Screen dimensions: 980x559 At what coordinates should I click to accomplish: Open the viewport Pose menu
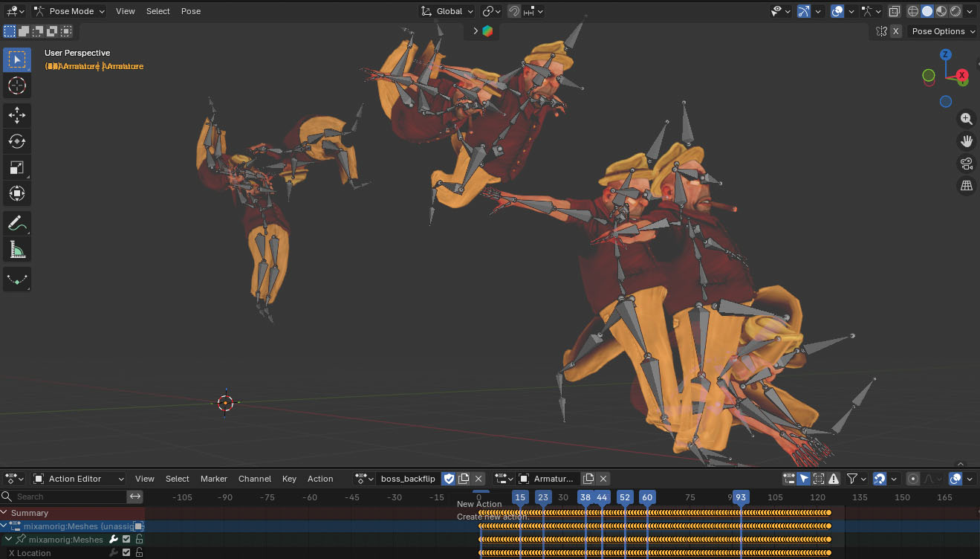(190, 11)
